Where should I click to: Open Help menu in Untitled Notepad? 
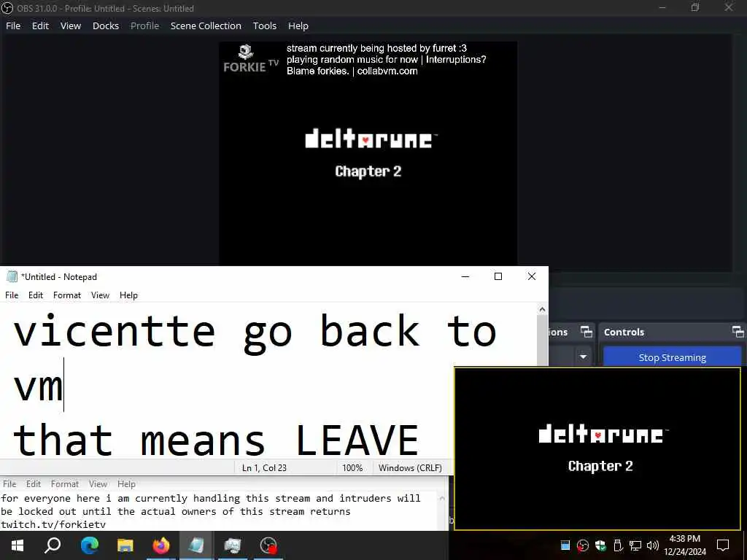tap(128, 295)
